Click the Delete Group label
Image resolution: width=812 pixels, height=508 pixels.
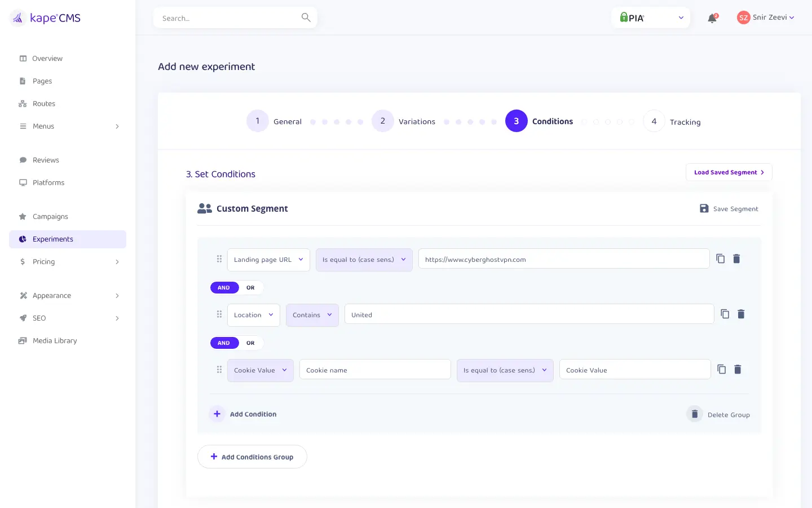(729, 415)
